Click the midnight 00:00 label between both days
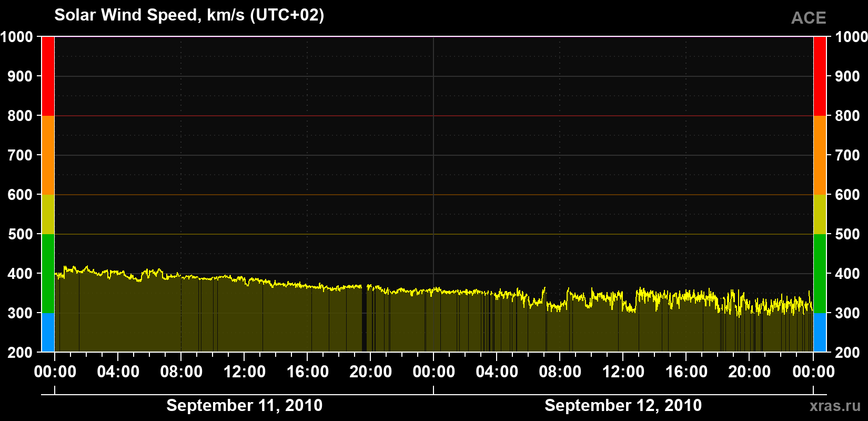868x421 pixels. tap(433, 372)
